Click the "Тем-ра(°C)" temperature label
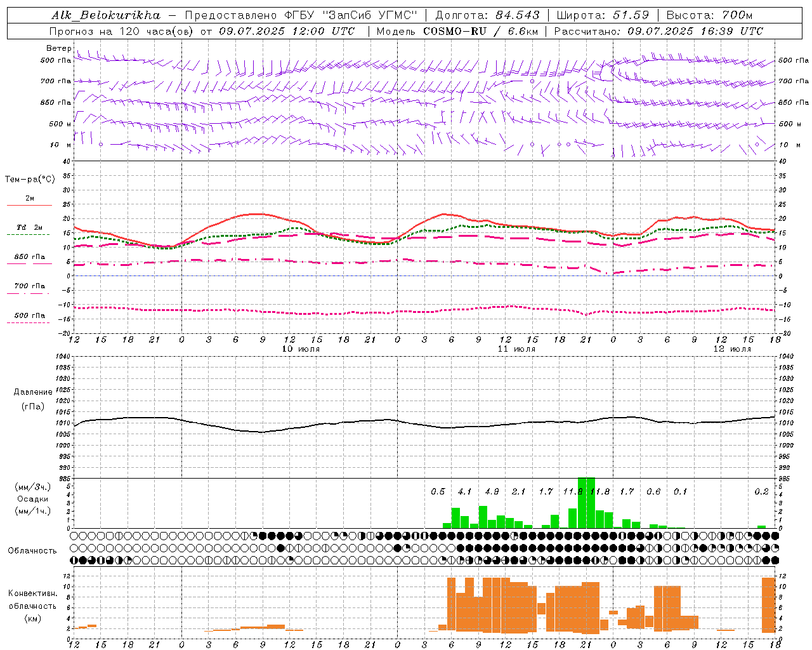Image resolution: width=812 pixels, height=650 pixels. point(30,180)
